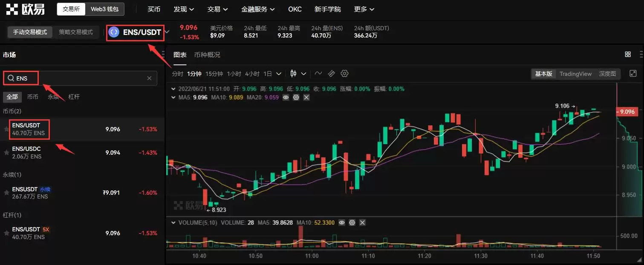Select the candlestick chart type icon
The width and height of the screenshot is (644, 265).
(x=293, y=73)
